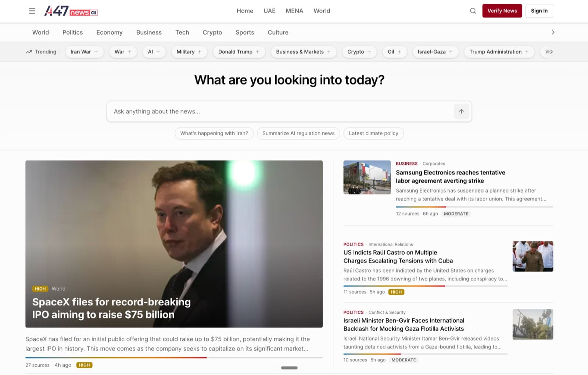Select Crypto category tab
588x375 pixels.
coord(212,32)
